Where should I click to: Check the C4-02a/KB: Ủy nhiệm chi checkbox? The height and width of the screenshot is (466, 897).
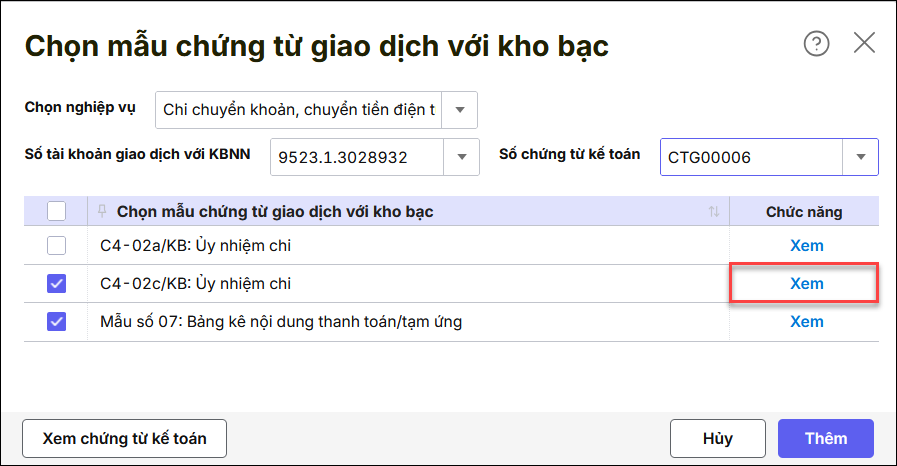(57, 245)
